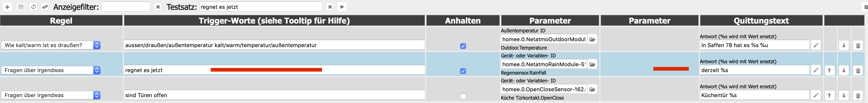The width and height of the screenshot is (868, 103).
Task: Toggle Anhalten checkbox for 'regnet es jetzt'
Action: tap(463, 71)
